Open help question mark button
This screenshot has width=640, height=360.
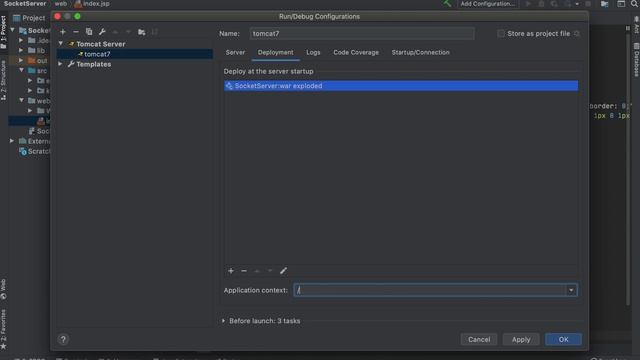click(x=63, y=339)
